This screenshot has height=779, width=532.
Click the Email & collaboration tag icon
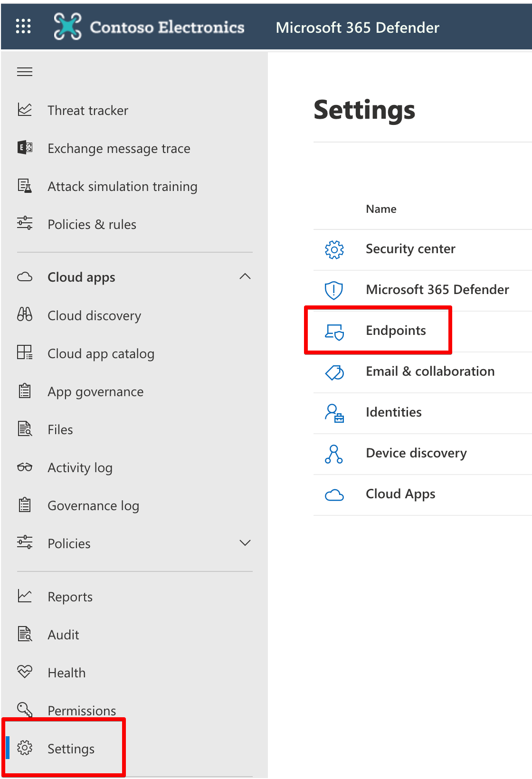pos(334,372)
